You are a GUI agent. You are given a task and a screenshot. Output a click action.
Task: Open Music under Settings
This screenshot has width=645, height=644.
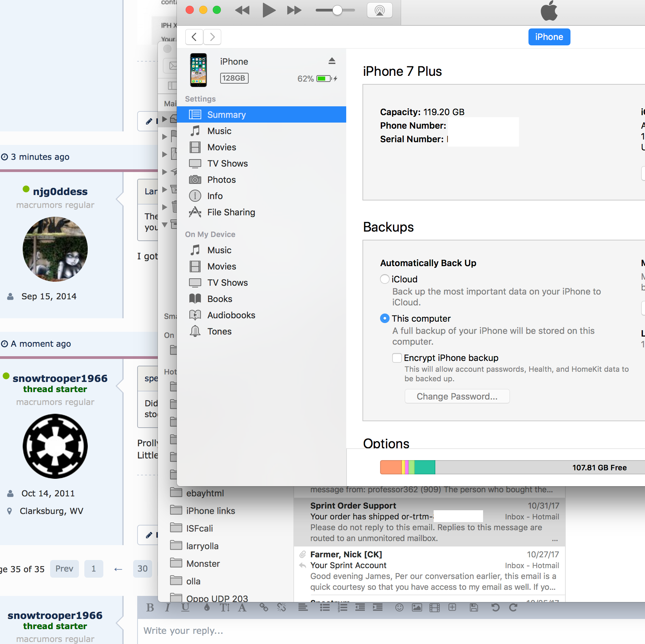[x=262, y=131]
